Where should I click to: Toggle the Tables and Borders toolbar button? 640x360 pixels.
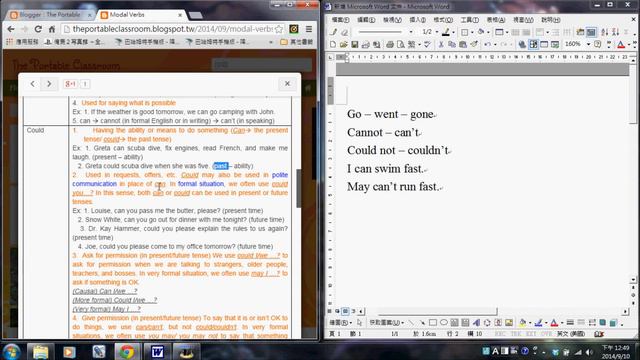point(533,44)
